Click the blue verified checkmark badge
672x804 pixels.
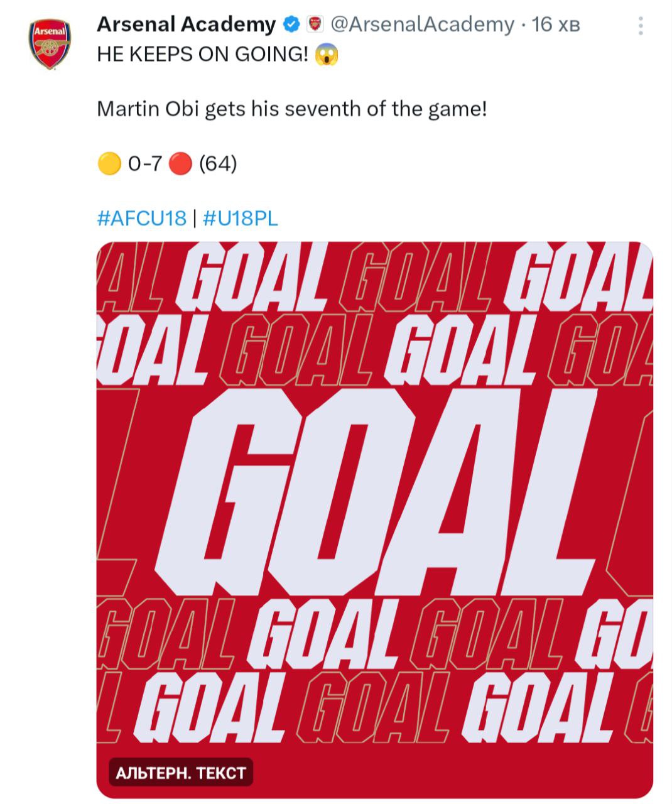click(291, 25)
